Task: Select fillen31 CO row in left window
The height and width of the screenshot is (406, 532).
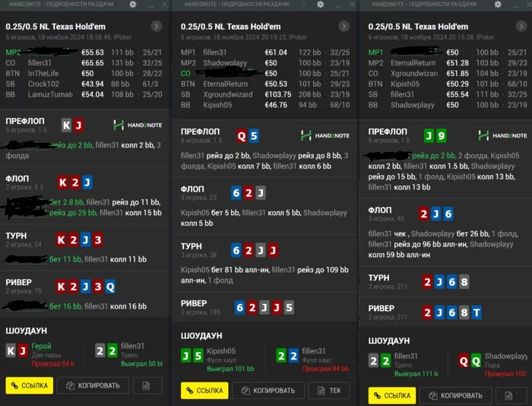Action: click(84, 63)
